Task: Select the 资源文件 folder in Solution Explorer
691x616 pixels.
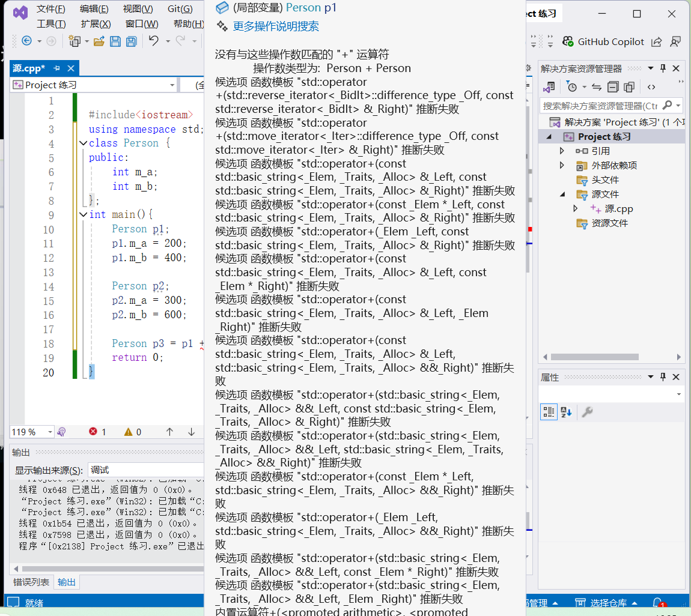Action: pos(609,223)
